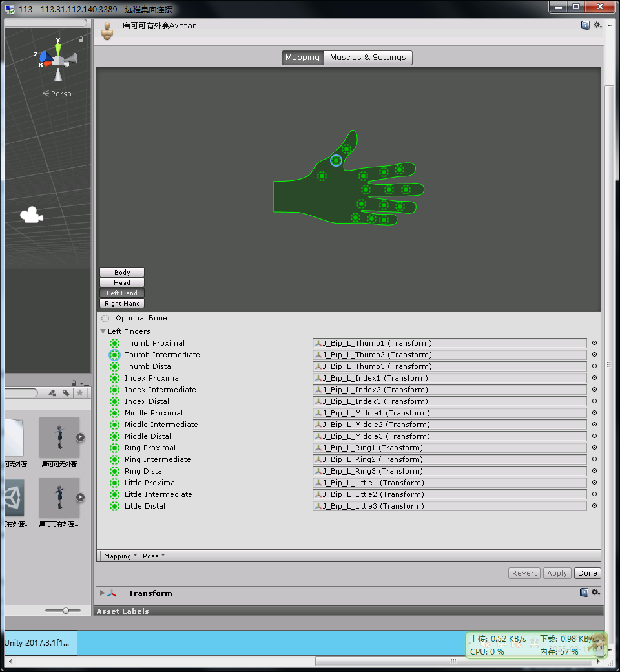Select the 唐可可无外套 model thumbnail
Image resolution: width=620 pixels, height=672 pixels.
(x=59, y=437)
